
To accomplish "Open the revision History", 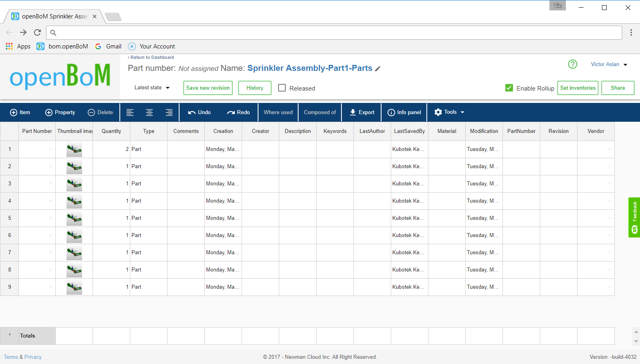I will click(255, 88).
